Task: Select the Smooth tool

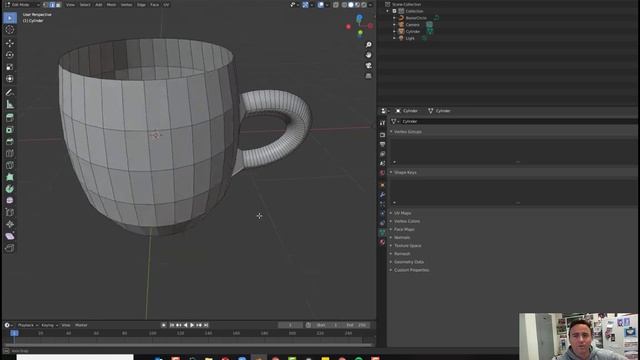Action: 10,200
